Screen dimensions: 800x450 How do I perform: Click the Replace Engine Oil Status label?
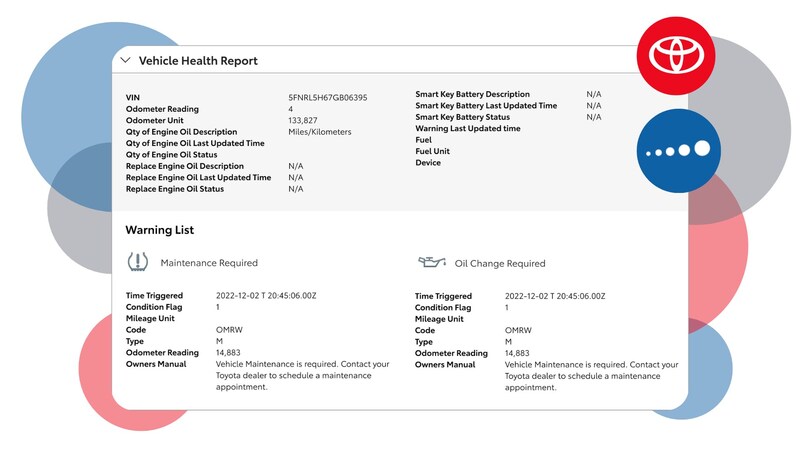click(x=188, y=188)
